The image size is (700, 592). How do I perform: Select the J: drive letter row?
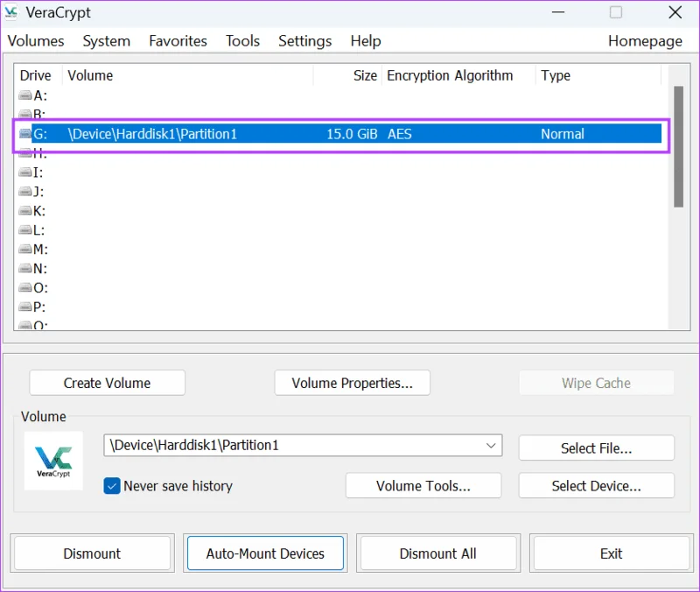pyautogui.click(x=341, y=192)
